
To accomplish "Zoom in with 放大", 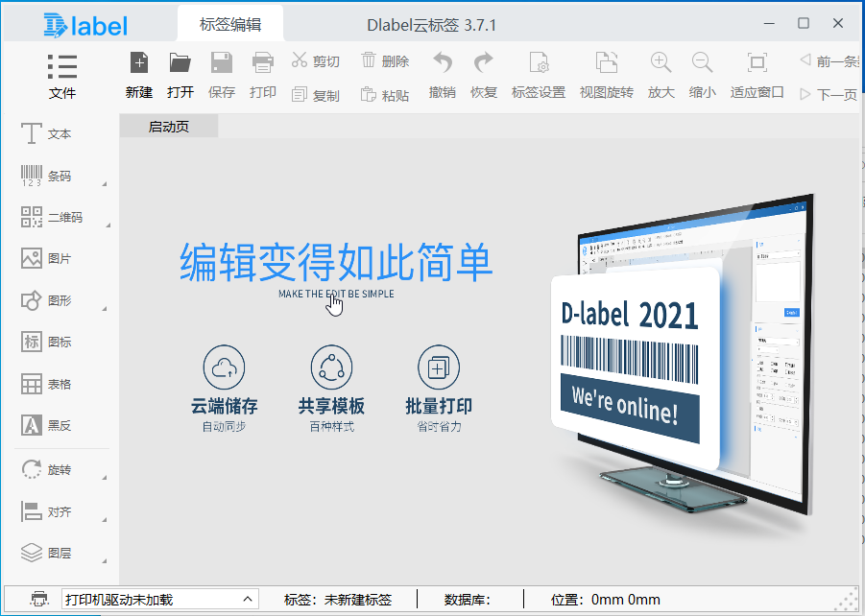I will [661, 76].
